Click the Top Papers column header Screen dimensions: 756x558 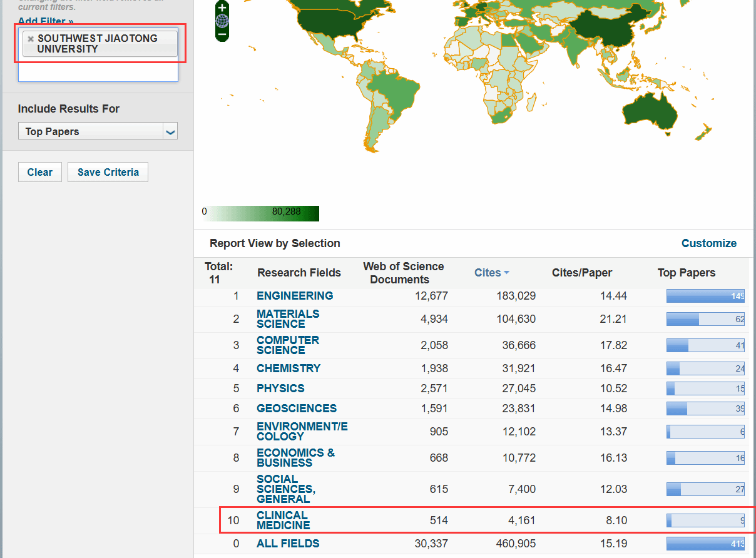pyautogui.click(x=686, y=273)
